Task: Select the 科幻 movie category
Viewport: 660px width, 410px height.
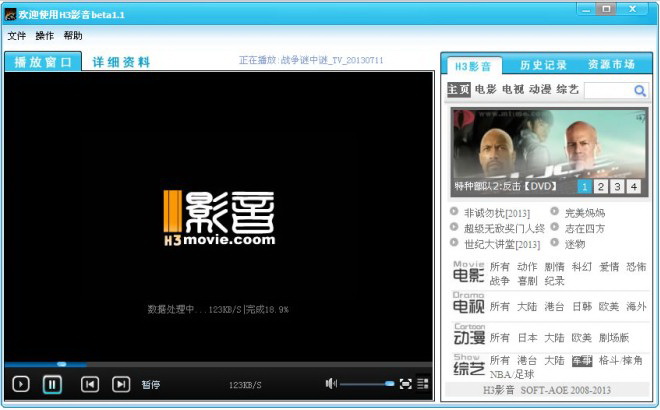Action: [582, 266]
